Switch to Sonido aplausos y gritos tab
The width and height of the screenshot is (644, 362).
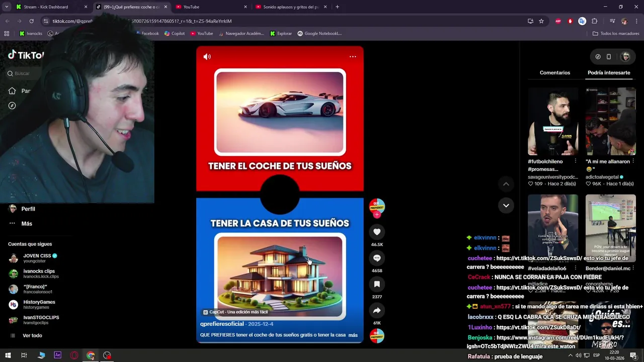pyautogui.click(x=291, y=7)
